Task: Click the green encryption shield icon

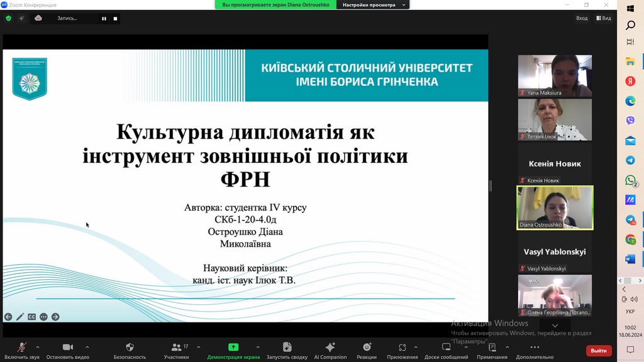Action: (x=8, y=18)
